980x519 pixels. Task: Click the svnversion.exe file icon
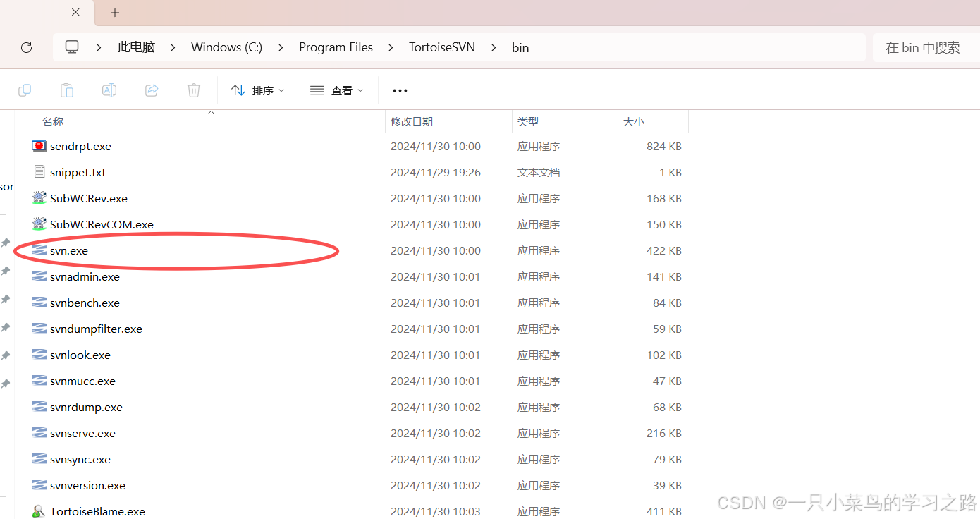click(x=39, y=485)
